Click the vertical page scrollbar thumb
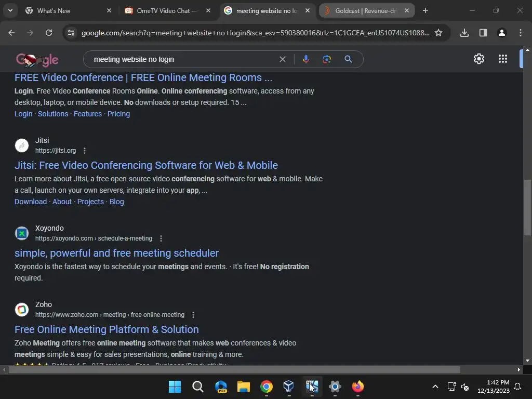The image size is (532, 399). pos(527,207)
